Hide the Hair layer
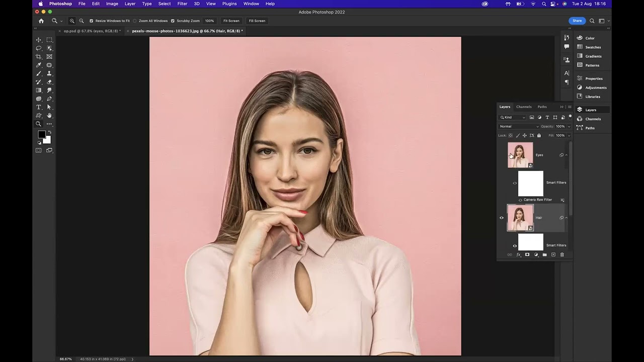 (x=502, y=218)
